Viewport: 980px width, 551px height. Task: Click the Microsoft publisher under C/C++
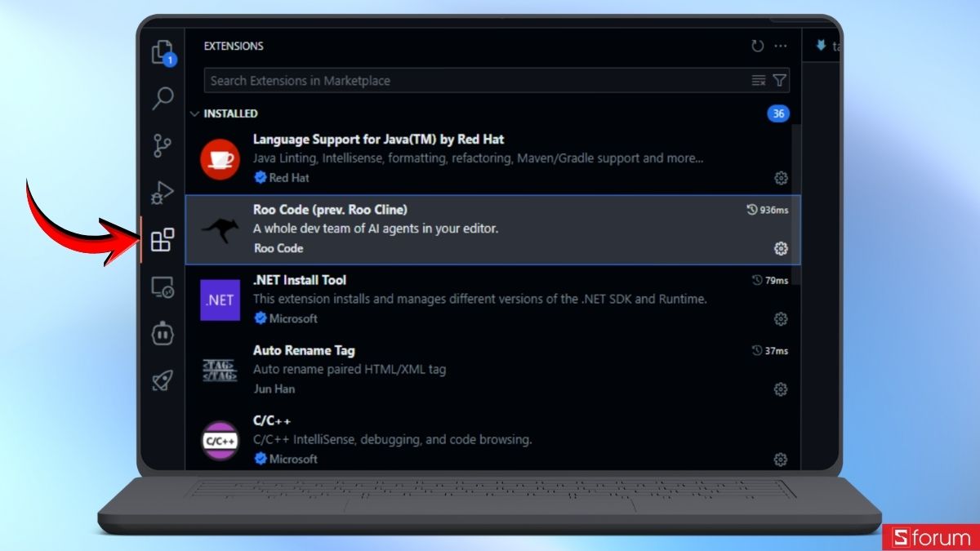click(293, 459)
